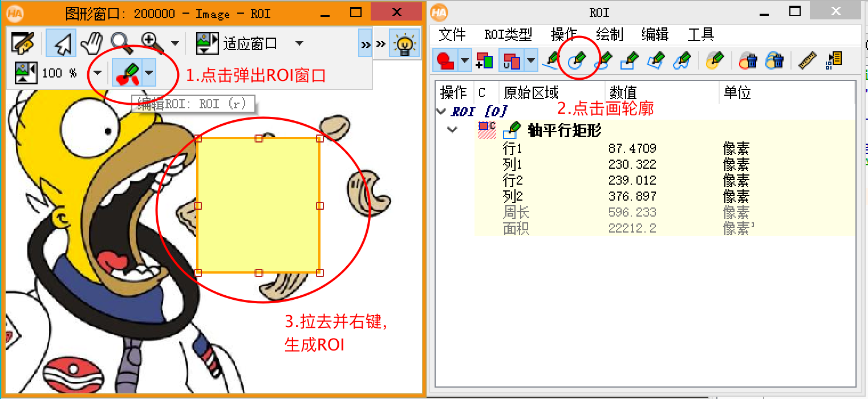
Task: Click the insert code icon after the ruler
Action: tap(834, 60)
